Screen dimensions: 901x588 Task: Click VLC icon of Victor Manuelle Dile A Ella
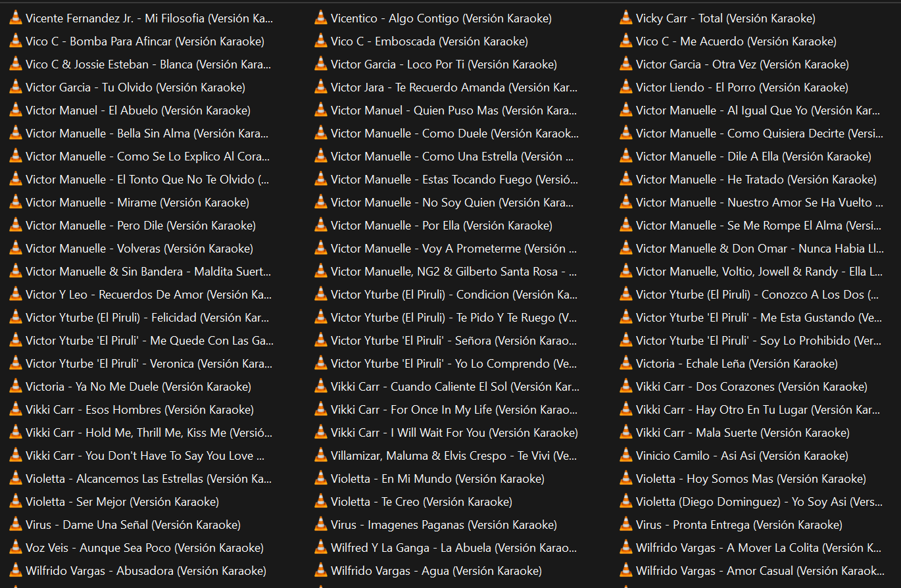(x=626, y=156)
